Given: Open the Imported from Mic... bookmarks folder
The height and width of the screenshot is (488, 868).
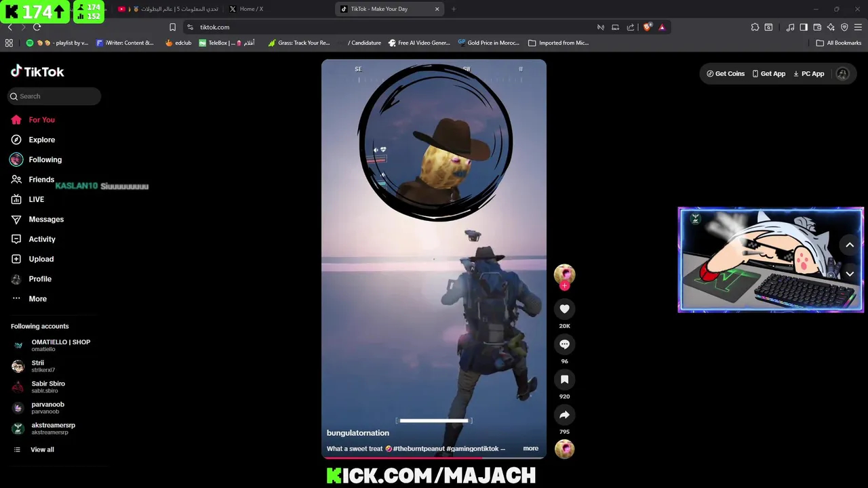Looking at the screenshot, I should 558,43.
